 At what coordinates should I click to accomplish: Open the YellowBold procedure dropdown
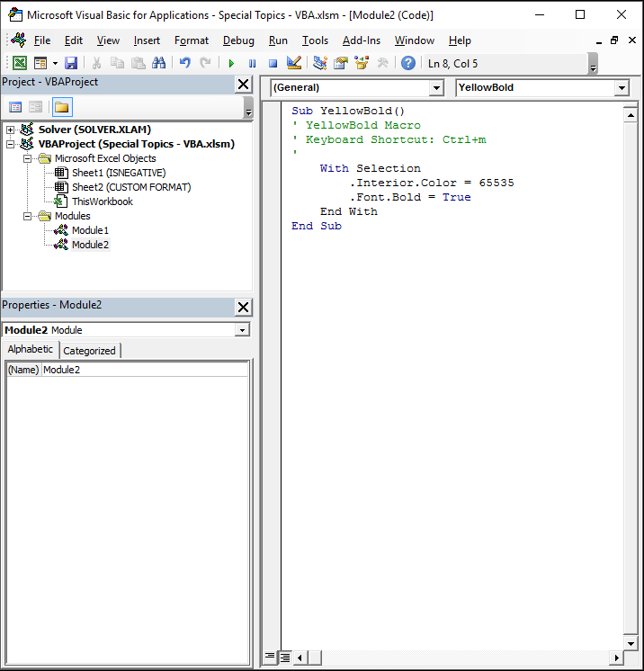point(622,88)
